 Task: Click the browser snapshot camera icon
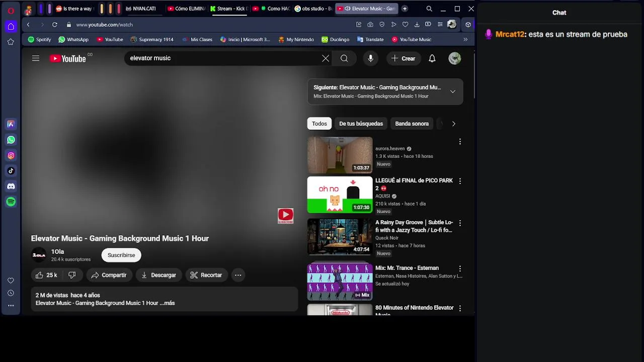point(370,24)
